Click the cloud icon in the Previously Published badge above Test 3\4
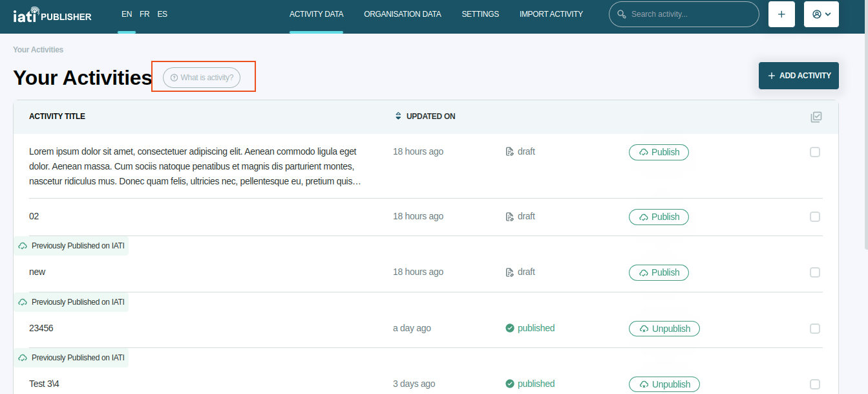The height and width of the screenshot is (394, 868). [23, 358]
